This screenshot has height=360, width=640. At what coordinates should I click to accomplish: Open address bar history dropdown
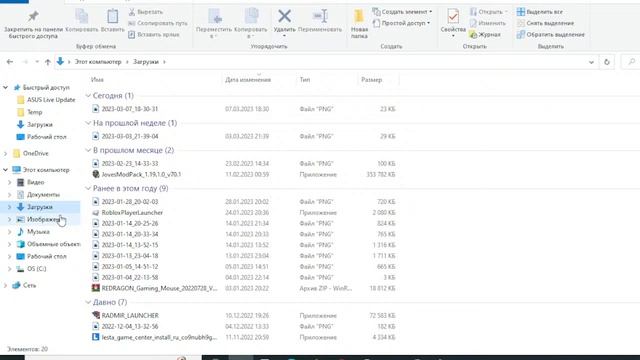[x=591, y=62]
